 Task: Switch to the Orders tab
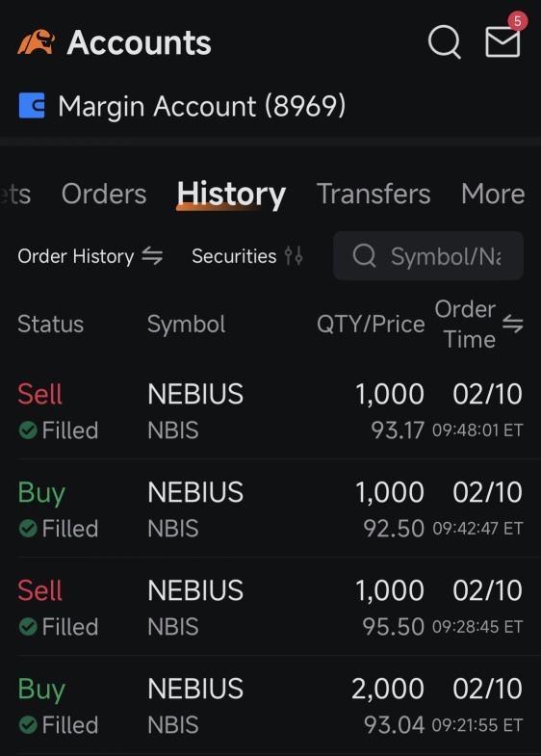tap(104, 194)
